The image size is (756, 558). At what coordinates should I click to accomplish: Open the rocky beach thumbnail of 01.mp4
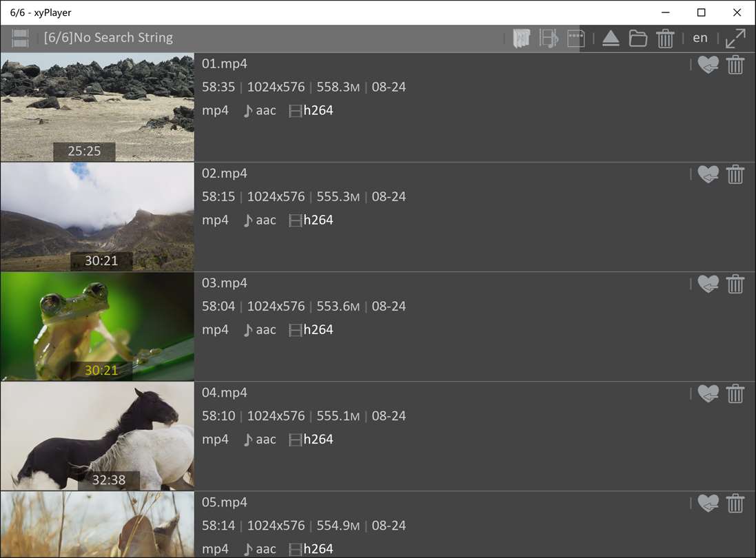(x=97, y=107)
